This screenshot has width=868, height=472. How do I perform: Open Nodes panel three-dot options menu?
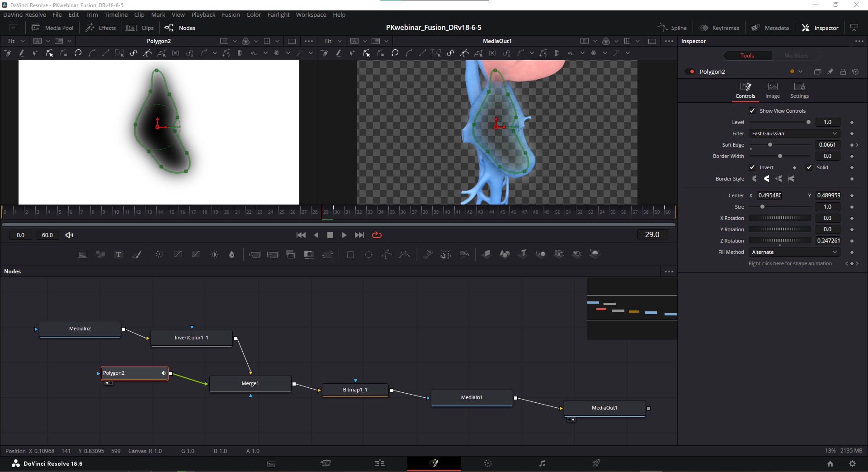669,272
